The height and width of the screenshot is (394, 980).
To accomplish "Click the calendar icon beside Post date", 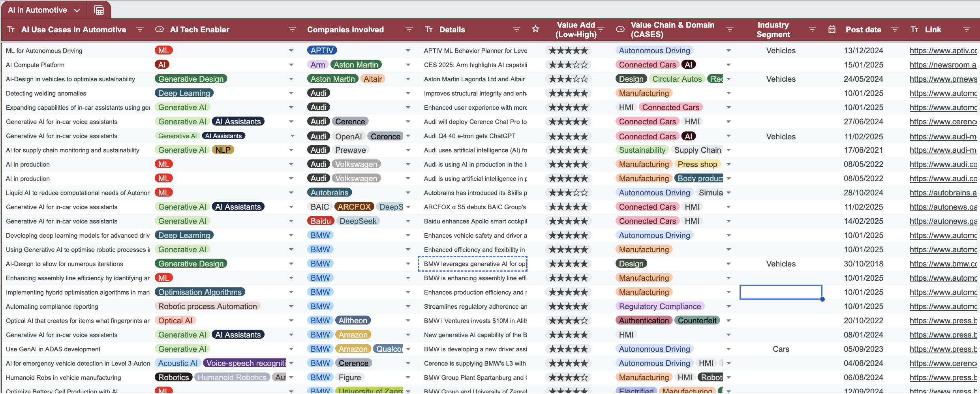I will 832,30.
